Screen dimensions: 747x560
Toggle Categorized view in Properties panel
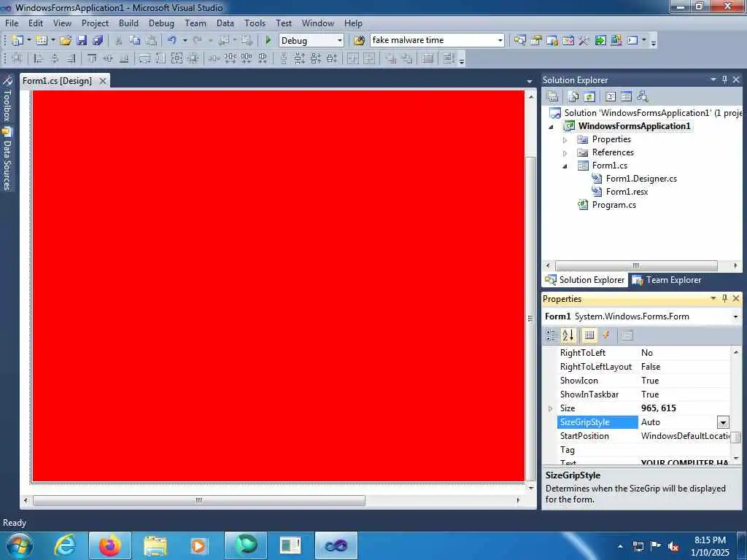click(x=551, y=335)
